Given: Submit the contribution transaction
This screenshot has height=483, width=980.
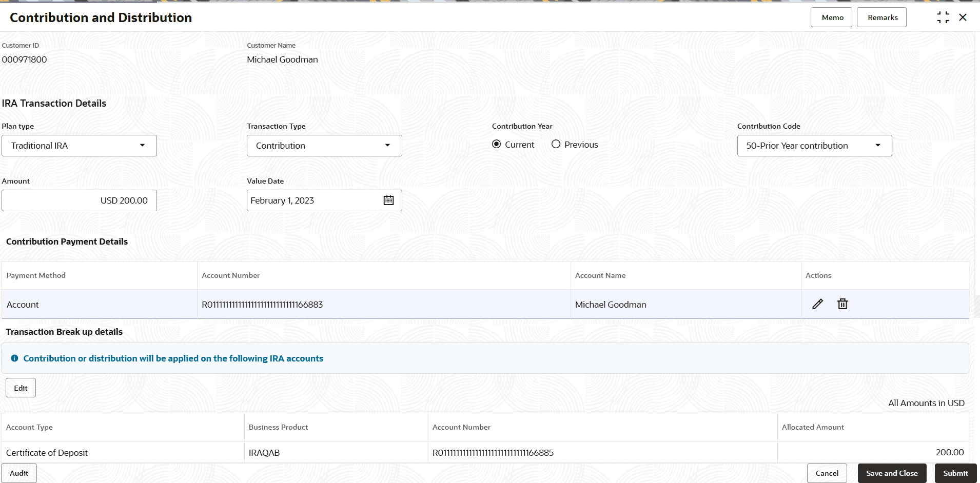Looking at the screenshot, I should click(955, 473).
